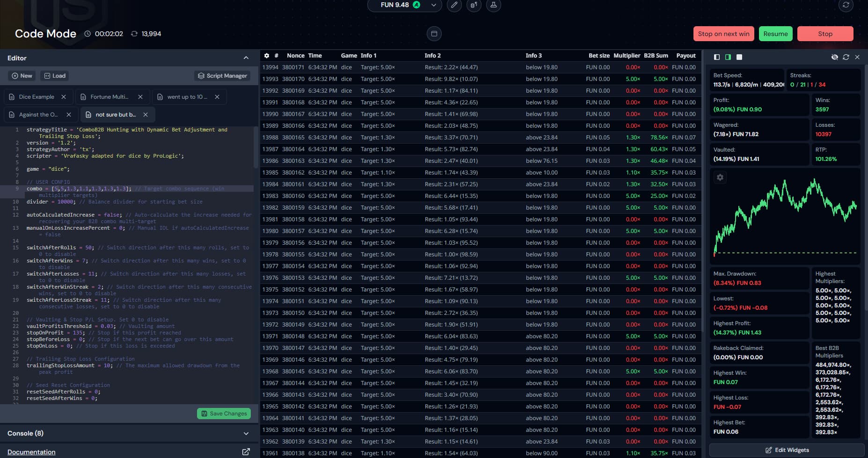Screen dimensions: 868x458
Task: Switch to left-docked panel layout
Action: (717, 57)
